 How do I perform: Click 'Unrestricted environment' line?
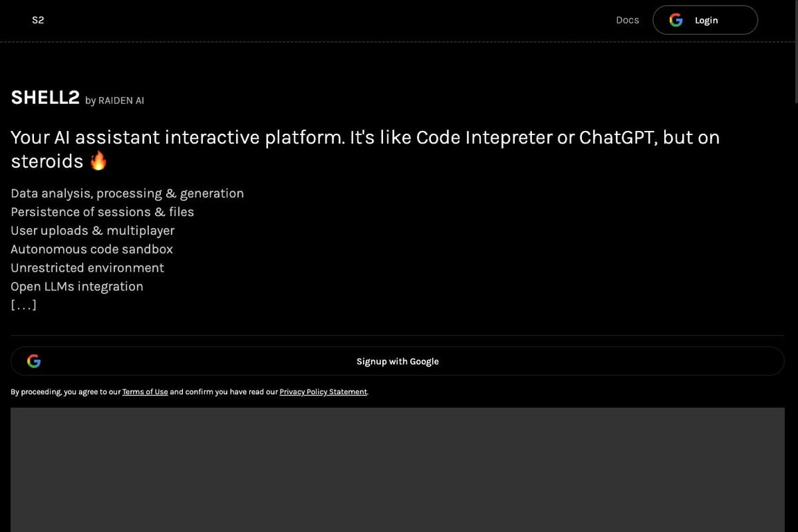point(87,268)
